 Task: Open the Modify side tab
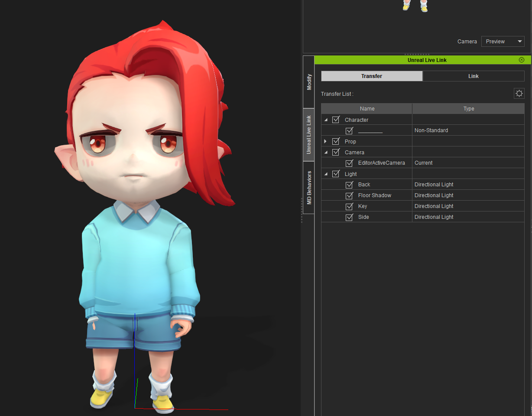(x=309, y=82)
